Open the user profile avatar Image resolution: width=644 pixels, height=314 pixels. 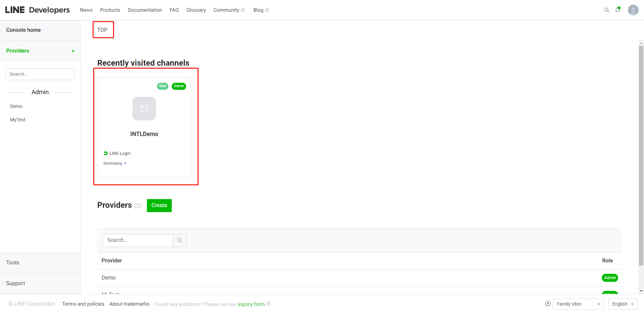(x=633, y=10)
